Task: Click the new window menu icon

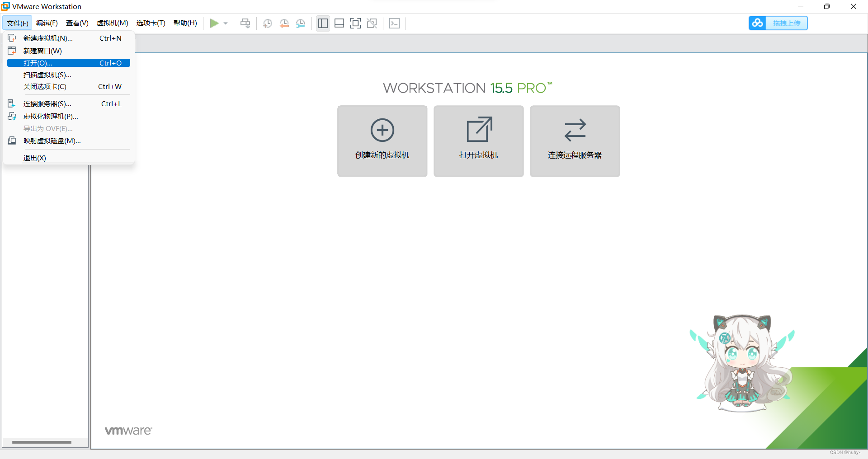Action: pos(12,51)
